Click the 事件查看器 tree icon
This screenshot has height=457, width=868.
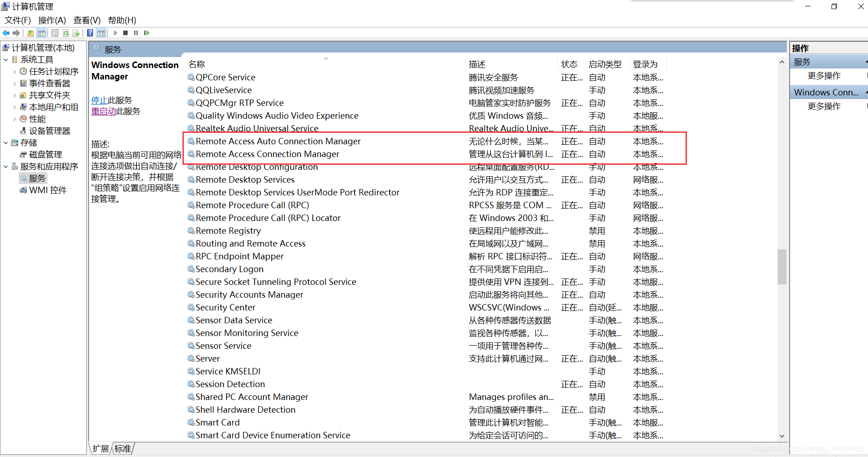[x=23, y=83]
